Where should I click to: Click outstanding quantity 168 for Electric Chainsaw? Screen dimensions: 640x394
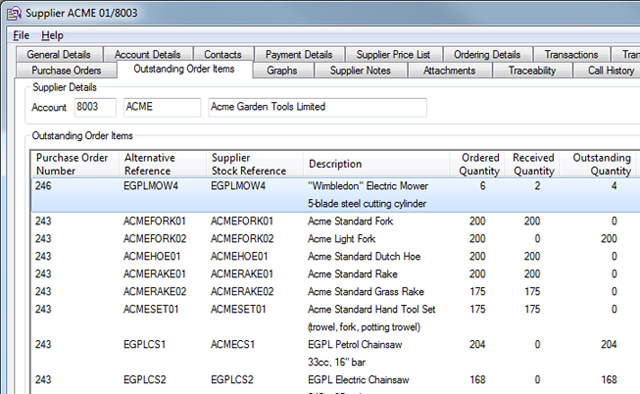[x=609, y=380]
